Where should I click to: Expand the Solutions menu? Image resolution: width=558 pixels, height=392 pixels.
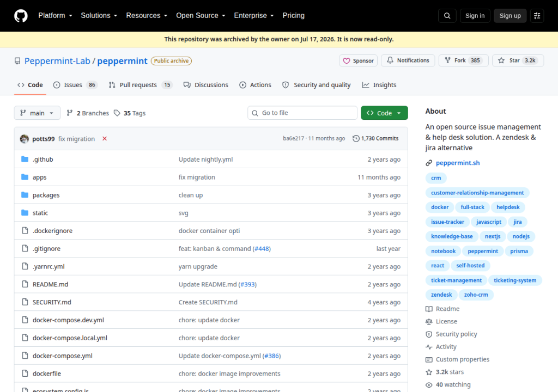pyautogui.click(x=99, y=16)
